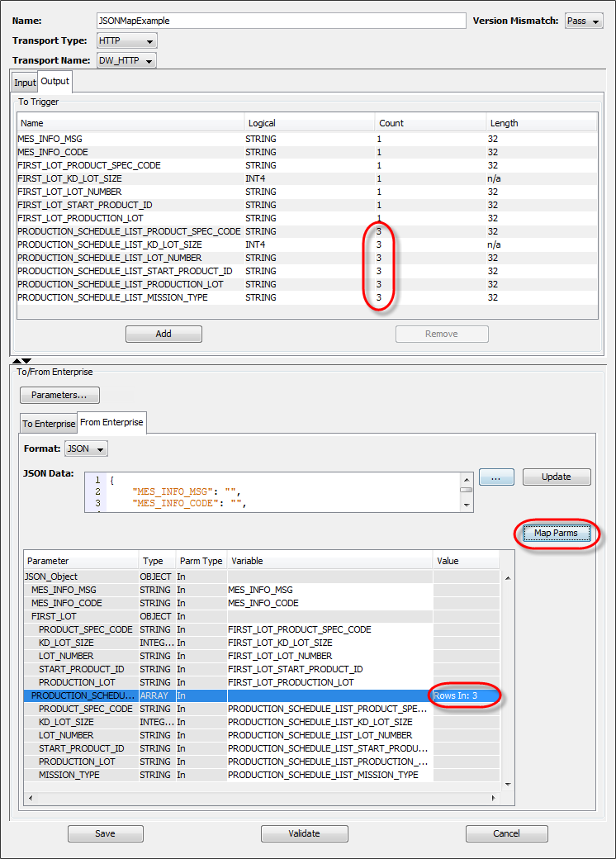Expand the Transport Name DW_HTTP dropdown
616x859 pixels.
pos(126,60)
